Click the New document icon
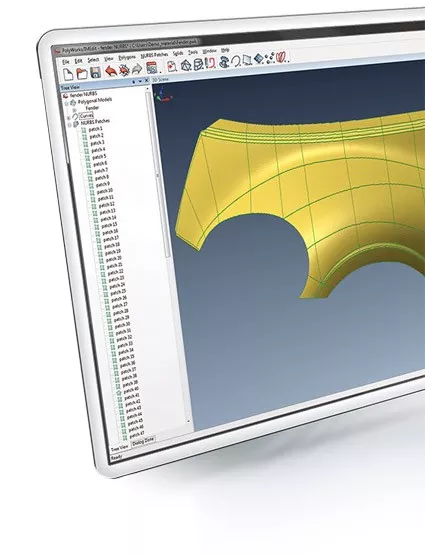425x554 pixels. pos(68,74)
